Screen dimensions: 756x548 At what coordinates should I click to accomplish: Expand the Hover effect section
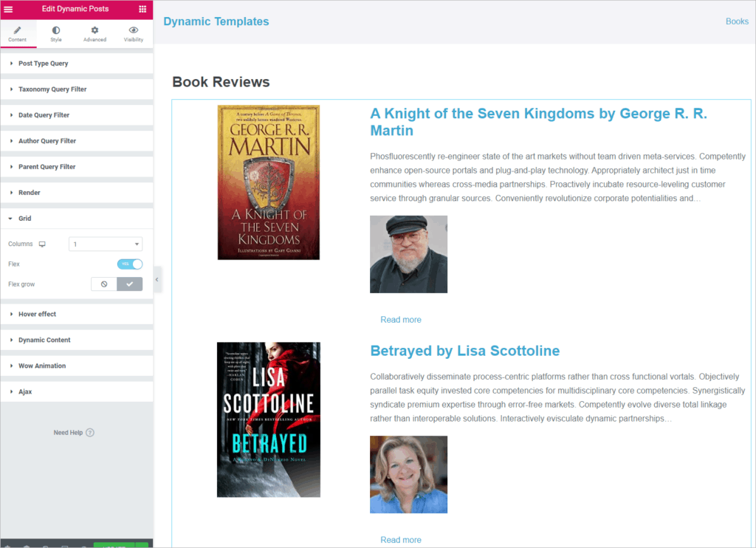pos(37,314)
